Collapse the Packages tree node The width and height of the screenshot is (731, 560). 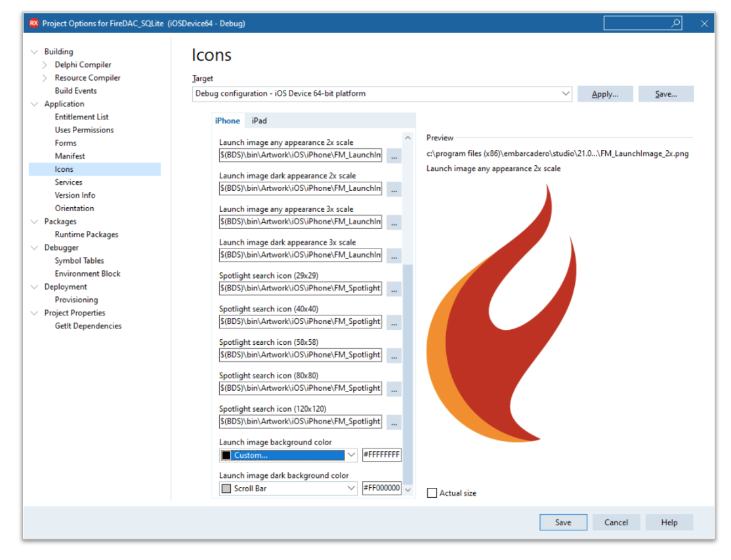34,221
